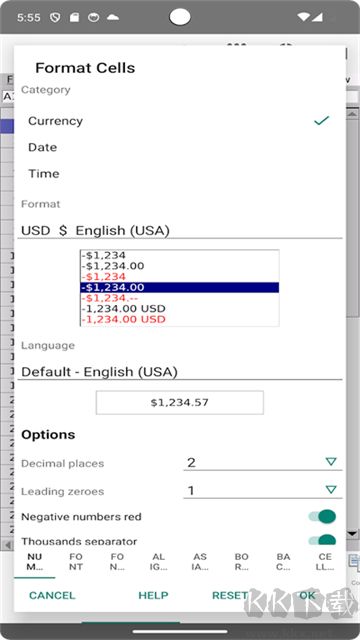360x640 pixels.
Task: Open the Default - English (USA) language selector
Action: click(x=180, y=372)
